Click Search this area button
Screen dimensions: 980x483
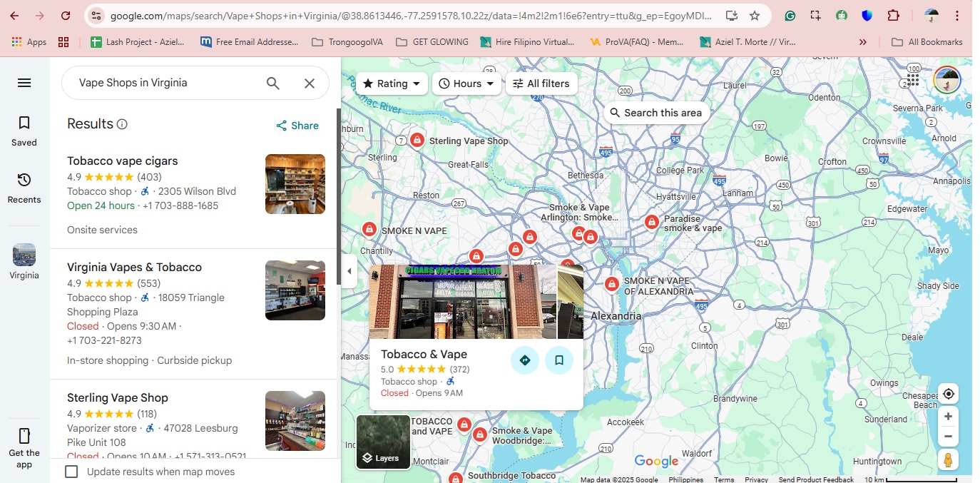coord(655,113)
